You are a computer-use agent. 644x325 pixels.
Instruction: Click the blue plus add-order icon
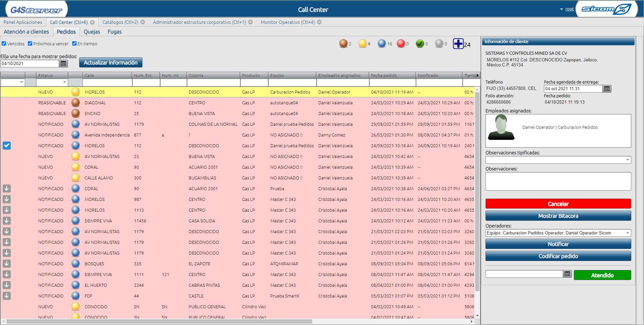(x=458, y=44)
